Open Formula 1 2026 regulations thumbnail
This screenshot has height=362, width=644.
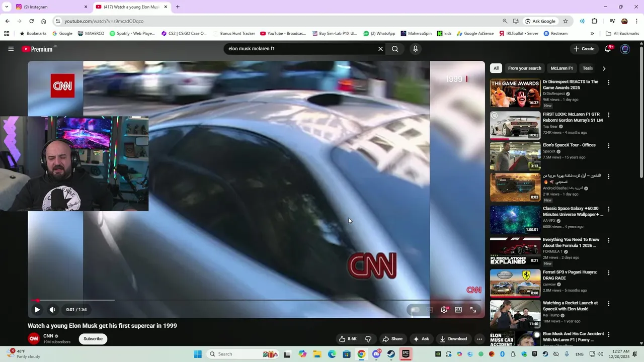515,251
